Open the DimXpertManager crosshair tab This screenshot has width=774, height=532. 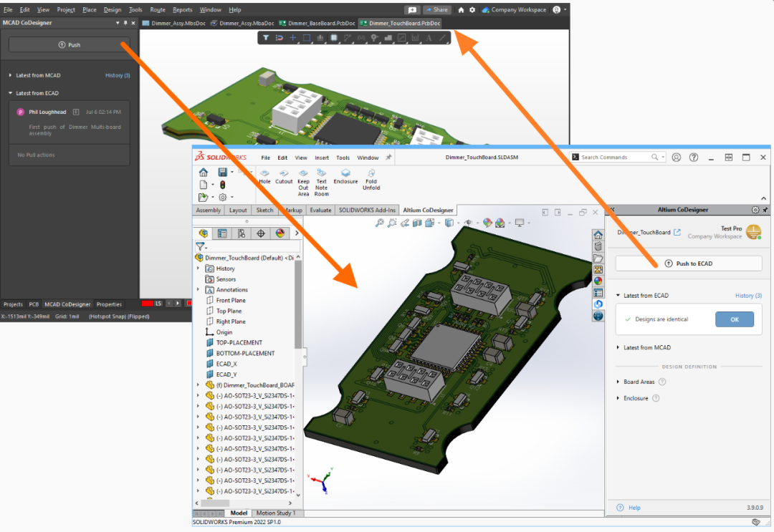[261, 233]
